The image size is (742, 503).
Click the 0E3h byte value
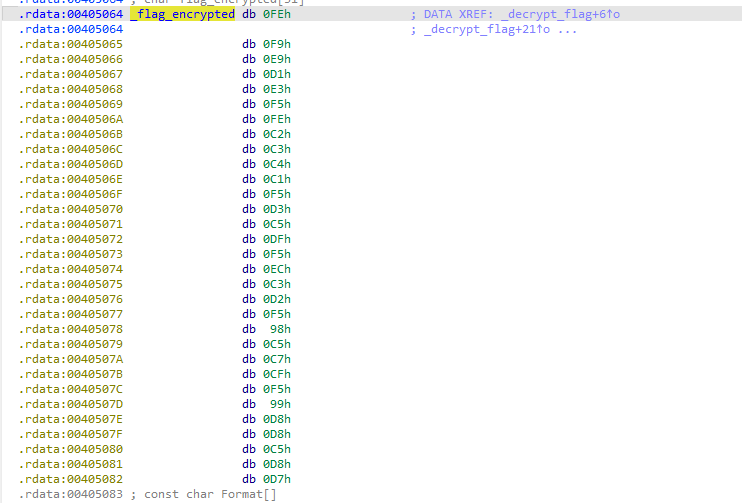tap(277, 89)
